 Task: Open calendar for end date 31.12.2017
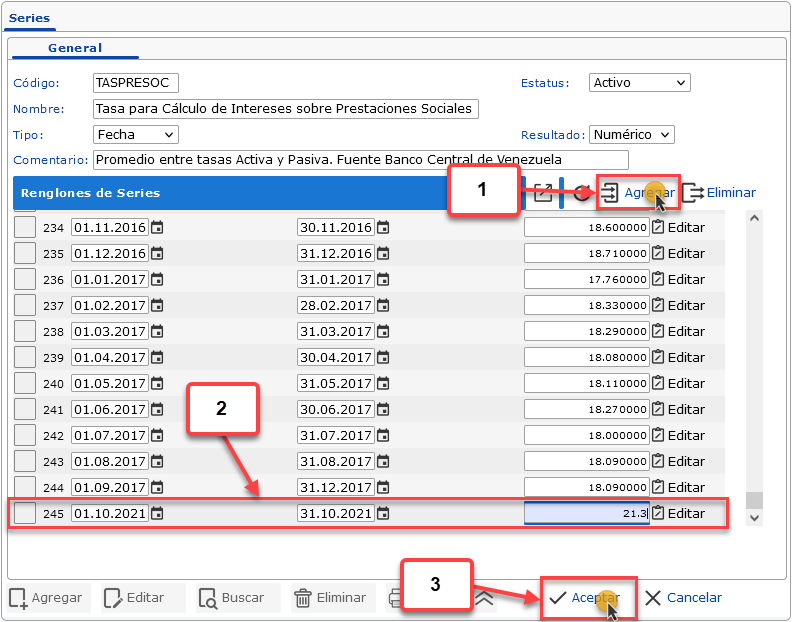(x=383, y=488)
